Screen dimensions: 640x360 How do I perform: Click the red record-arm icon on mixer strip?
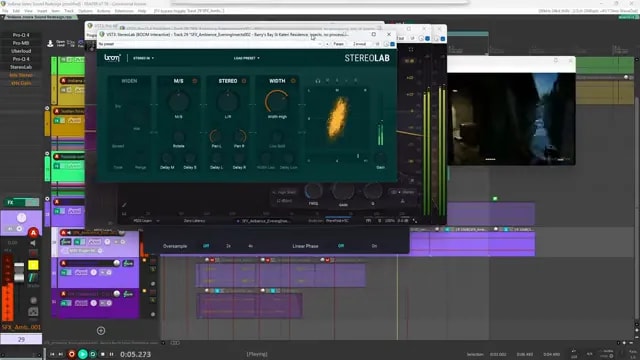pyautogui.click(x=33, y=233)
